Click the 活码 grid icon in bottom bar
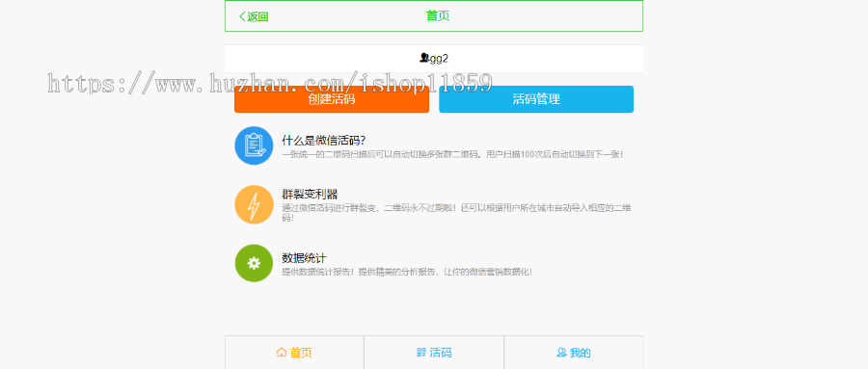 point(421,353)
